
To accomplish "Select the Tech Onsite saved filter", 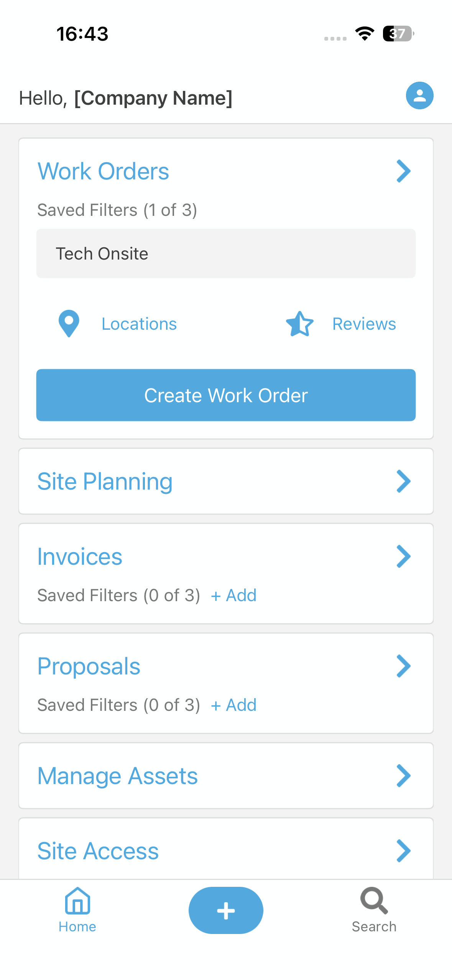I will (x=226, y=253).
